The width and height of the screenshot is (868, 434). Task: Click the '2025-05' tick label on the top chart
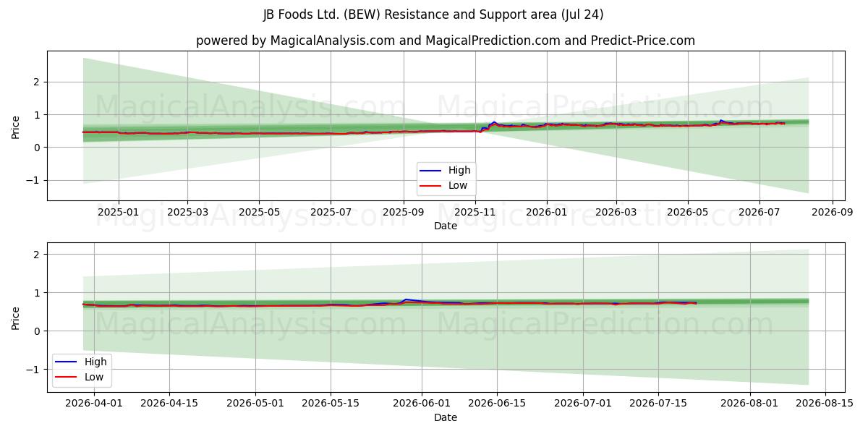pos(259,213)
